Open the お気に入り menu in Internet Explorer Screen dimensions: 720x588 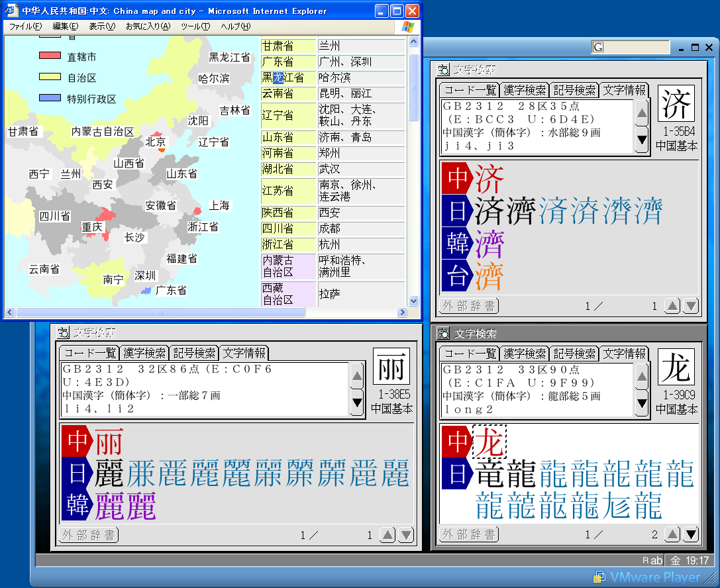pos(147,26)
